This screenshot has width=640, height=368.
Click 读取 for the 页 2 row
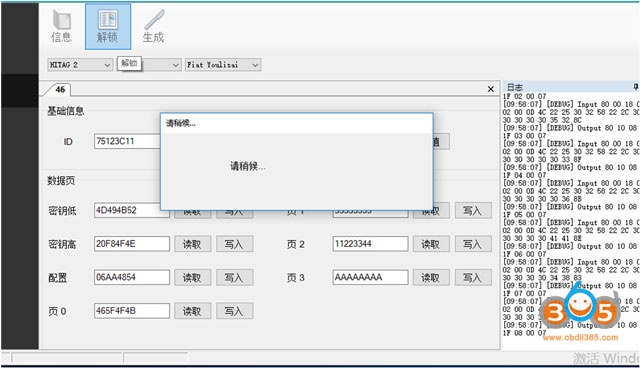point(431,244)
